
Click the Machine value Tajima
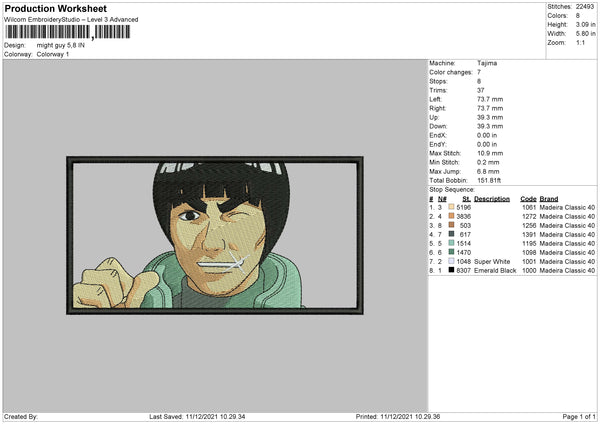[487, 63]
